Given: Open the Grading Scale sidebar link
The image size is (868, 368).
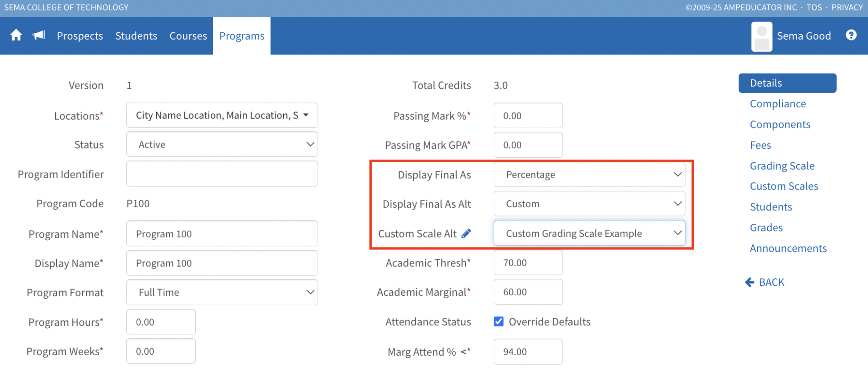Looking at the screenshot, I should click(782, 166).
